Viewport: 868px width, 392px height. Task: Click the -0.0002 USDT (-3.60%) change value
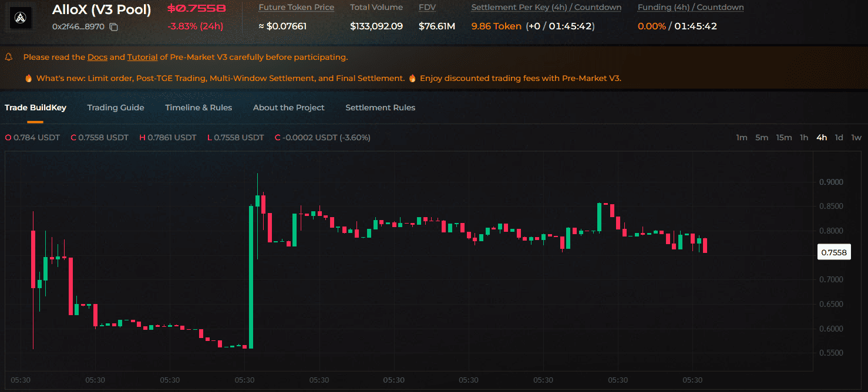tap(322, 137)
